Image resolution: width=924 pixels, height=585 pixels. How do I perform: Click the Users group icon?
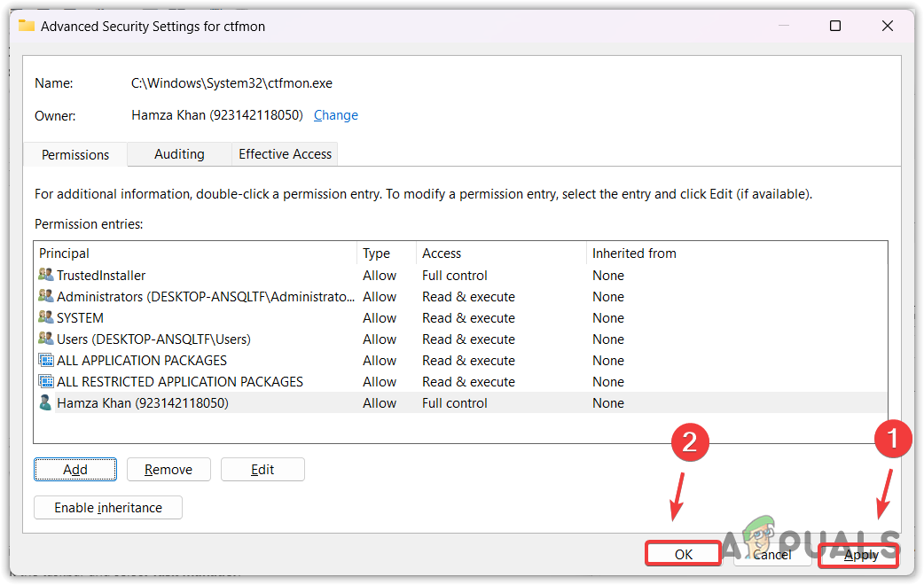(x=45, y=339)
